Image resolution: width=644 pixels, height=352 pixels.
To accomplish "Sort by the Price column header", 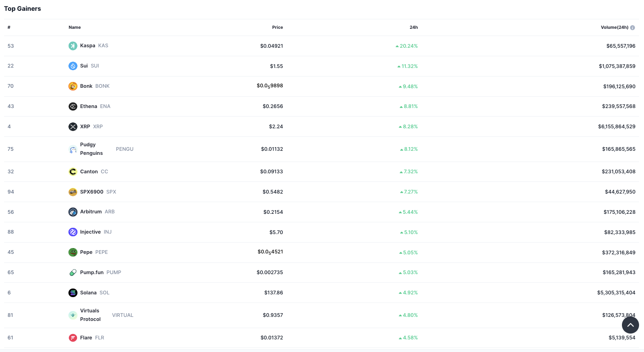I will pos(277,27).
